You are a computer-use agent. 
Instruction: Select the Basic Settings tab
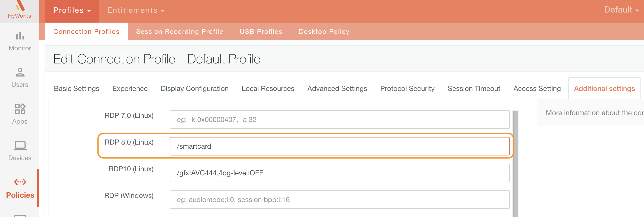(x=76, y=88)
